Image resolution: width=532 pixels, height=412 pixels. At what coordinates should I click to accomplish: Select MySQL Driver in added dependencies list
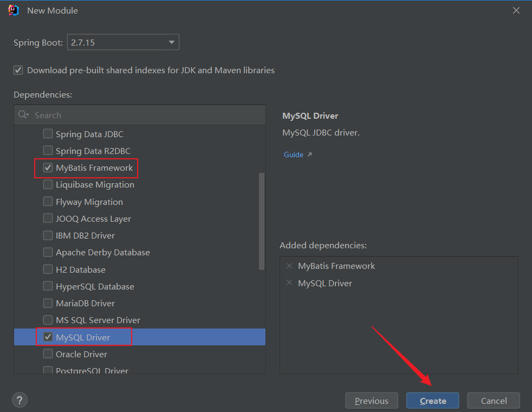pos(325,283)
